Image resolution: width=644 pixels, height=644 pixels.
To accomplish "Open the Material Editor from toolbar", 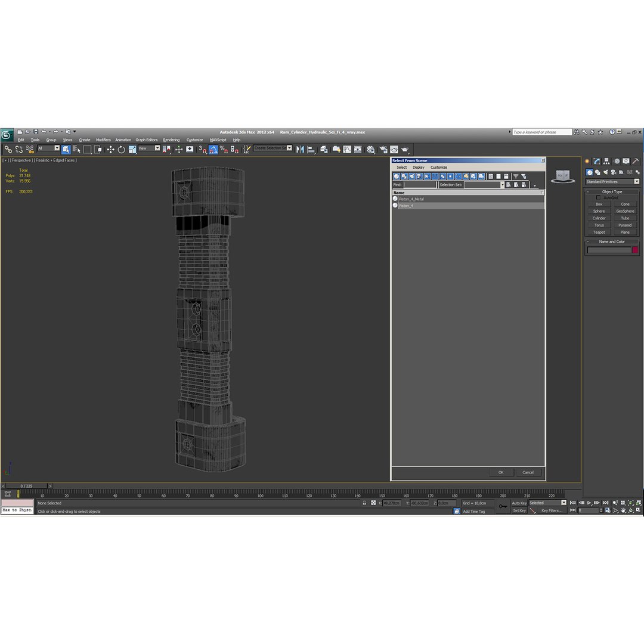I will [x=370, y=150].
